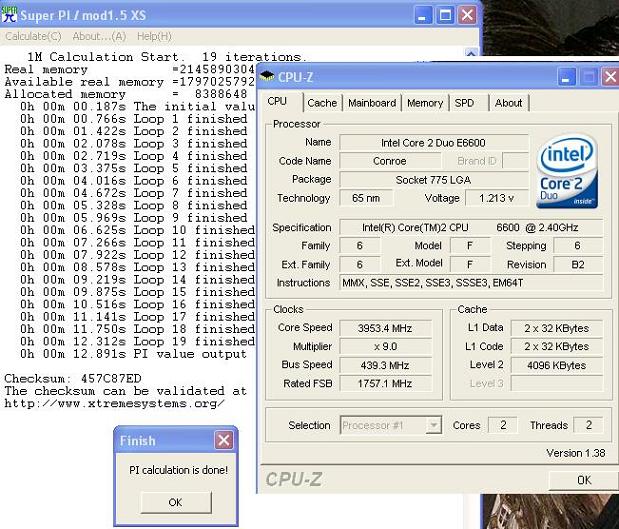
Task: Minimize the CPU-Z window
Action: [x=566, y=77]
